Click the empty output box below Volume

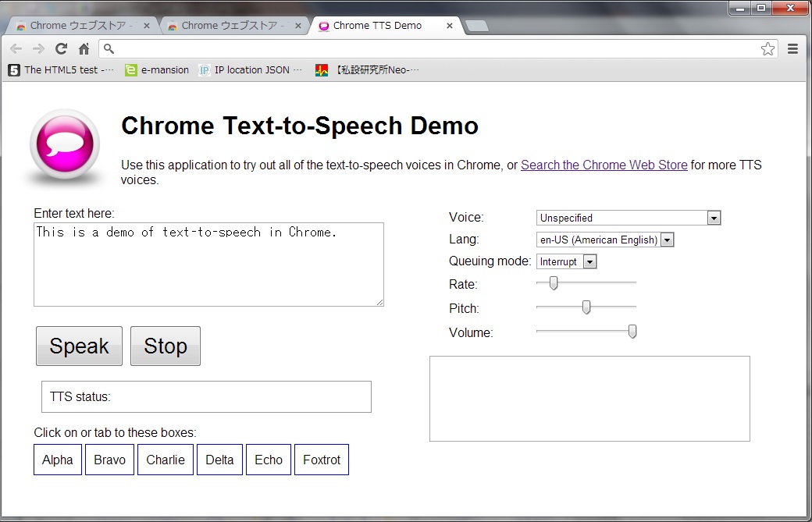pos(589,399)
